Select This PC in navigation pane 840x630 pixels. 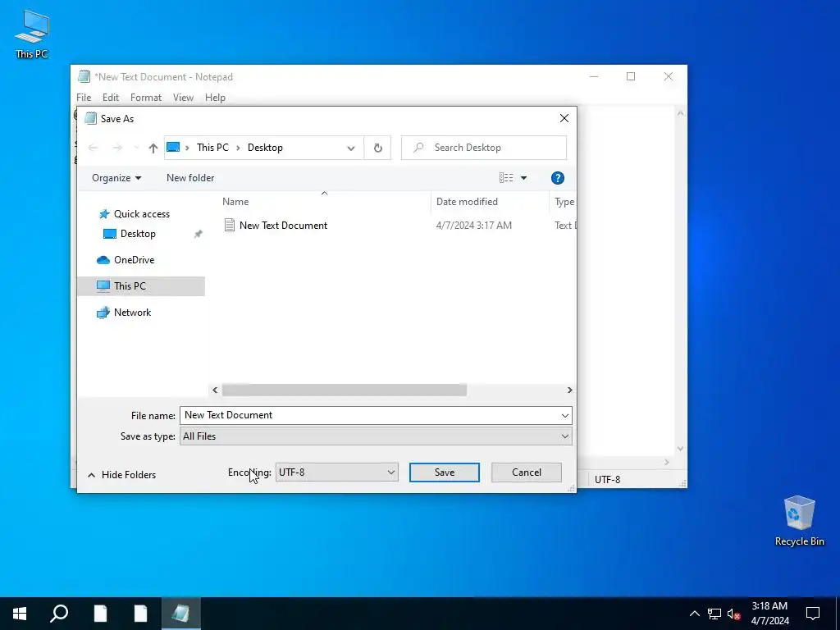pyautogui.click(x=141, y=286)
